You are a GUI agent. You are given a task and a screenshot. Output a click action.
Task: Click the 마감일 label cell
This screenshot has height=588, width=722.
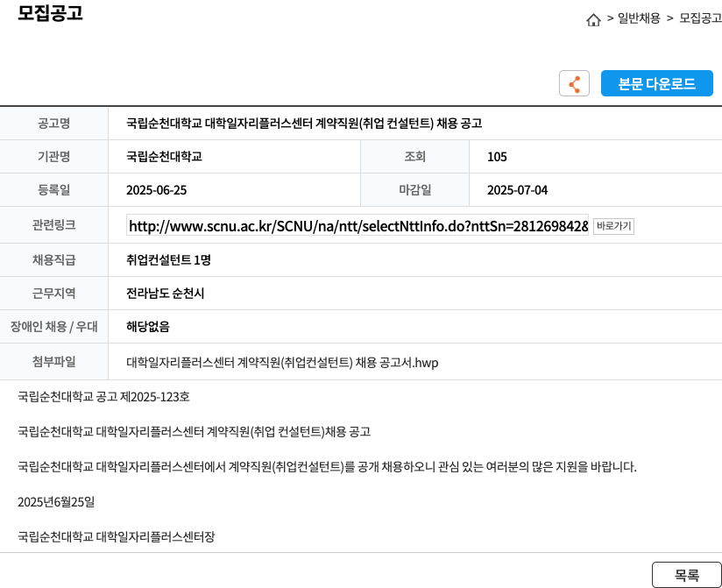click(414, 189)
